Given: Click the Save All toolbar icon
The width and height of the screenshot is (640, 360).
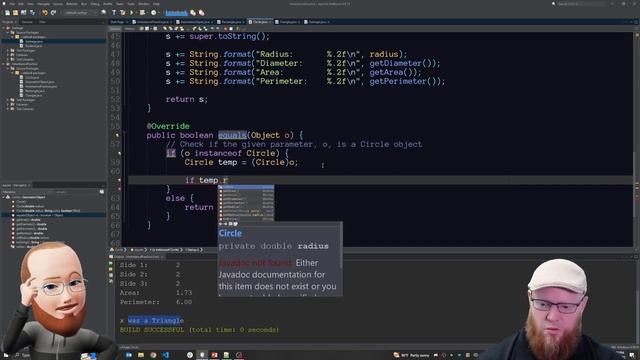Looking at the screenshot, I should tap(32, 13).
